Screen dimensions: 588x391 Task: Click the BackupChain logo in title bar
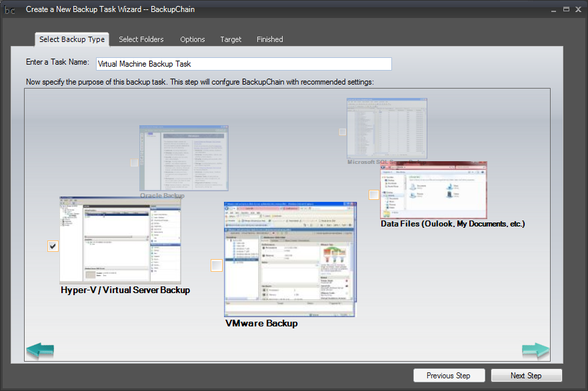pos(9,10)
